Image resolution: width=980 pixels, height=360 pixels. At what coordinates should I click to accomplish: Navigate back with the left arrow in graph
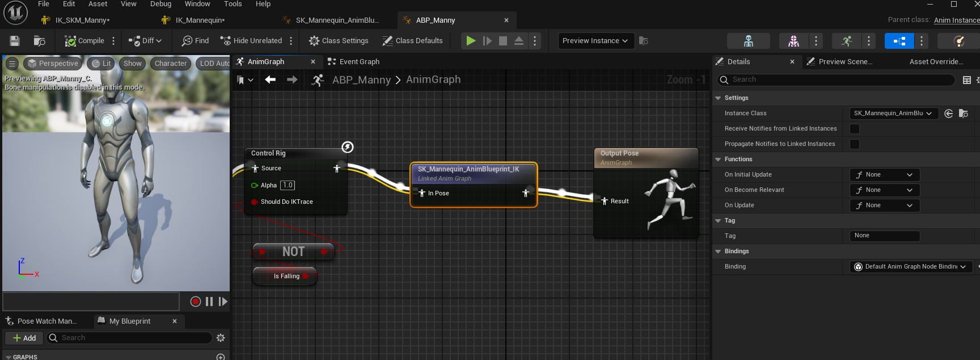click(x=271, y=80)
